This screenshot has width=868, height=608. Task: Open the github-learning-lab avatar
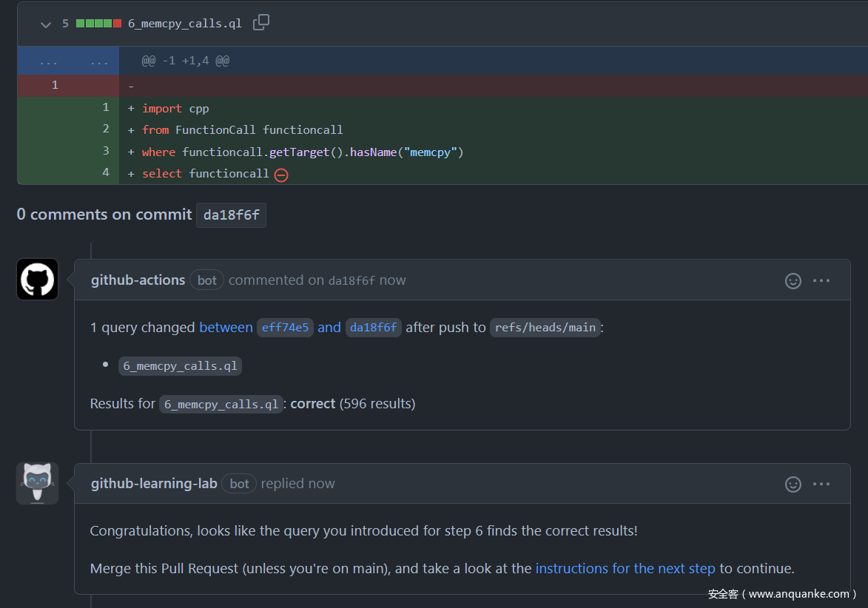(x=37, y=484)
